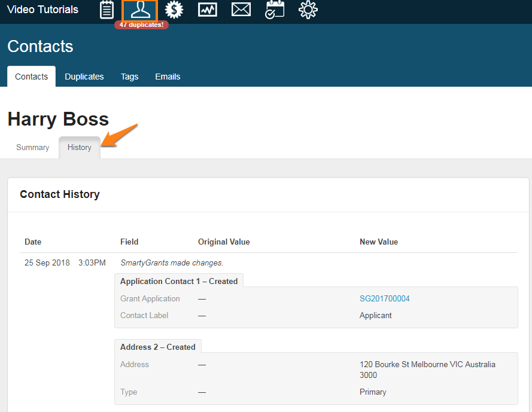Select the History tab
Viewport: 532px width, 412px height.
coord(80,148)
